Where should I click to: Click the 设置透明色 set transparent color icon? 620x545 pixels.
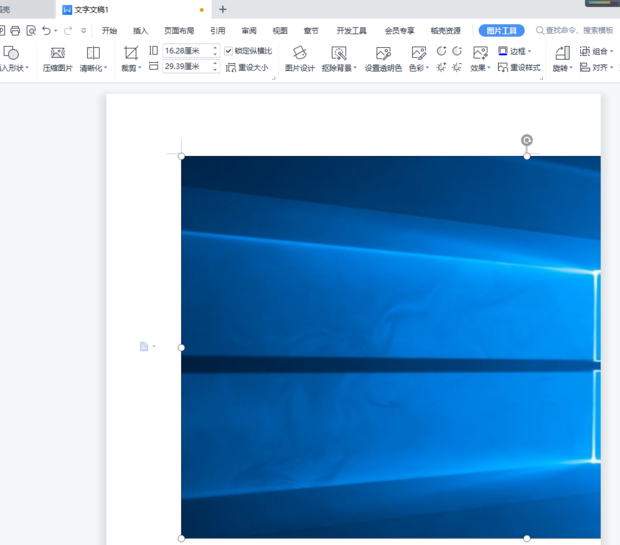(383, 53)
